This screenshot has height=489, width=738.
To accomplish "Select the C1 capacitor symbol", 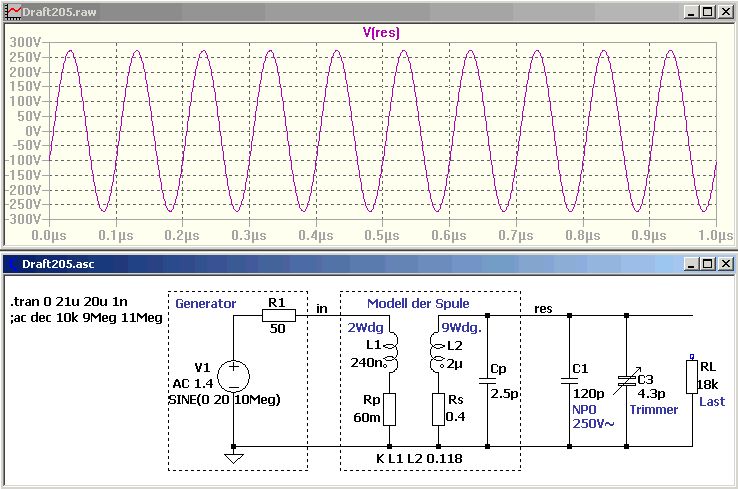I will pos(569,381).
